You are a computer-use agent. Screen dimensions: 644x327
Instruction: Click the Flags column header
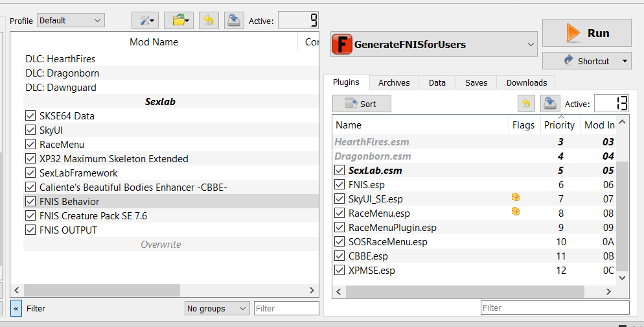point(523,125)
